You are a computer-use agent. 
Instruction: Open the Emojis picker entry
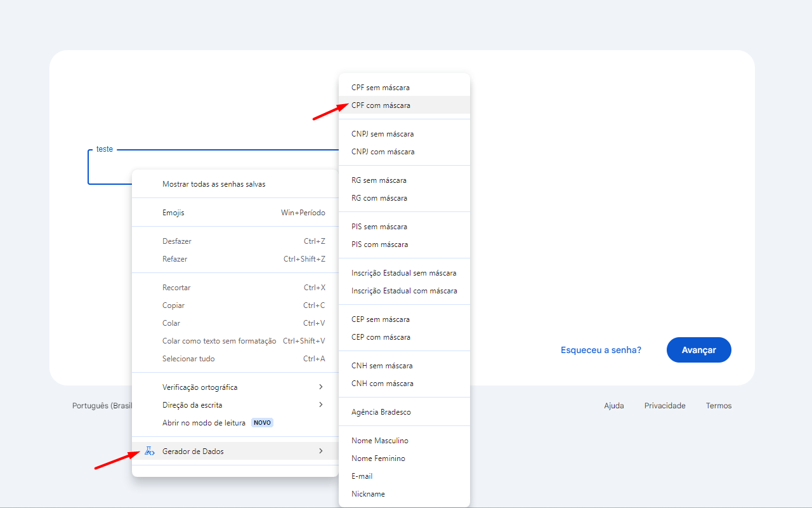235,213
